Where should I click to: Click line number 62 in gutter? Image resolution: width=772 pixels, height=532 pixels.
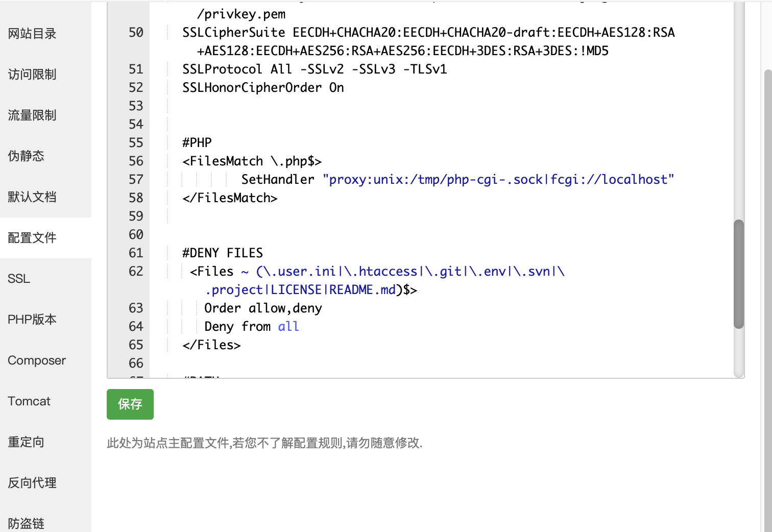click(x=136, y=272)
